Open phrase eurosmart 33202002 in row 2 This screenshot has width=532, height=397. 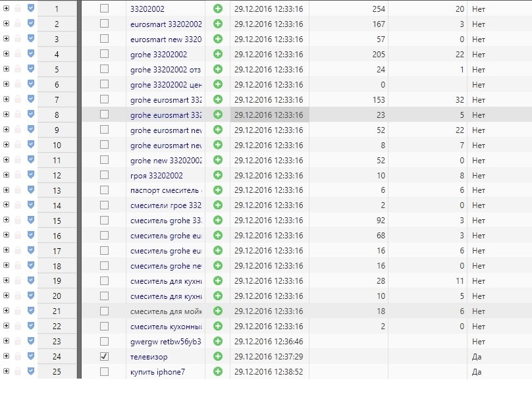pos(166,24)
